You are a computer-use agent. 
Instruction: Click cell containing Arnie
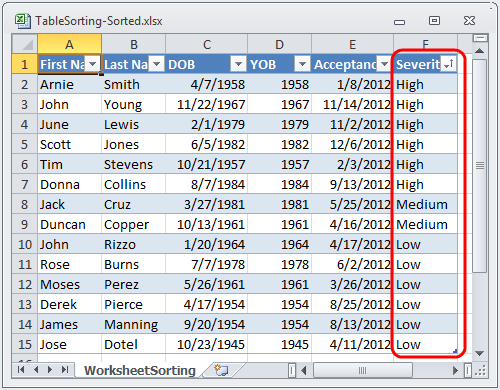tap(69, 84)
